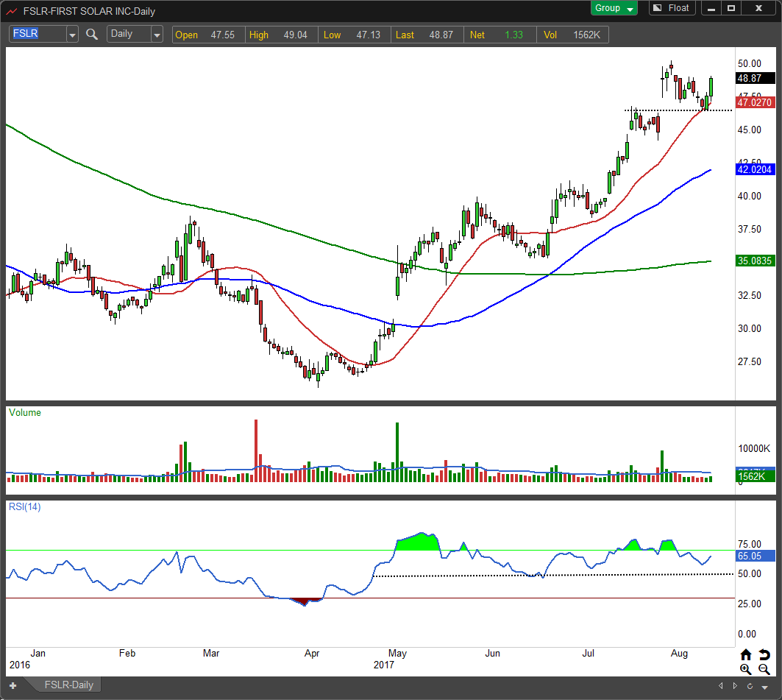Toggle the Float window button
Screen dimensions: 782x700
click(x=671, y=8)
